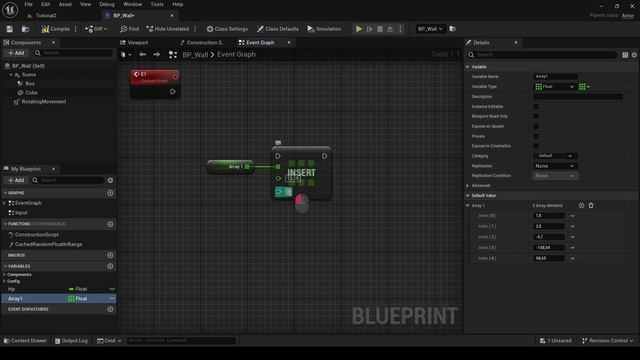Click the Array 1 getter node
The width and height of the screenshot is (640, 360).
point(230,167)
